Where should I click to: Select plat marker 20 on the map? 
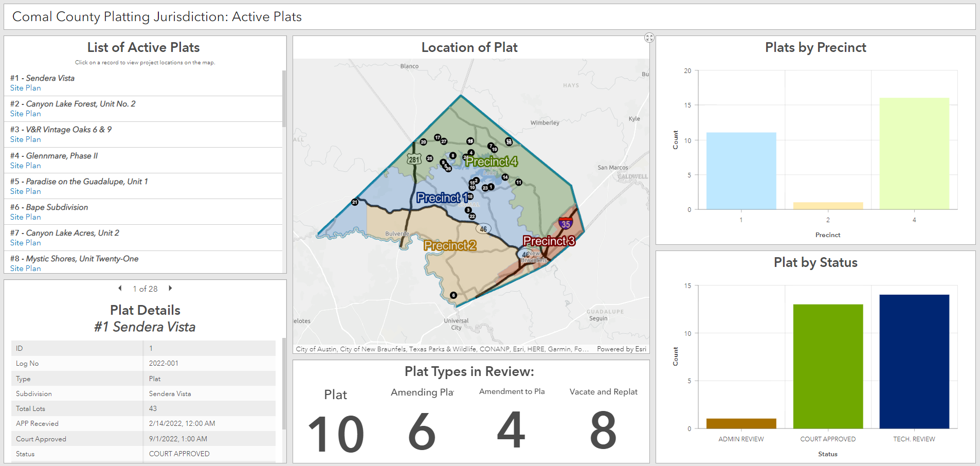pos(423,142)
